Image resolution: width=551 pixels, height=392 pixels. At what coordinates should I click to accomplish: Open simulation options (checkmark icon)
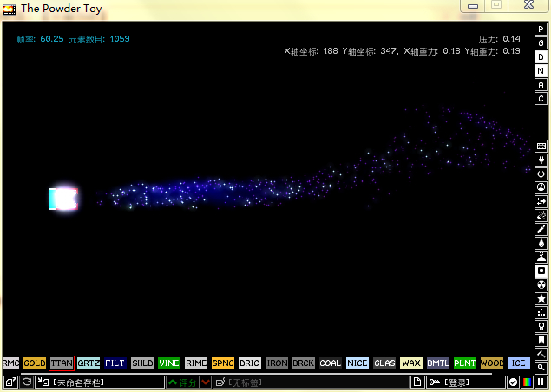[513, 382]
